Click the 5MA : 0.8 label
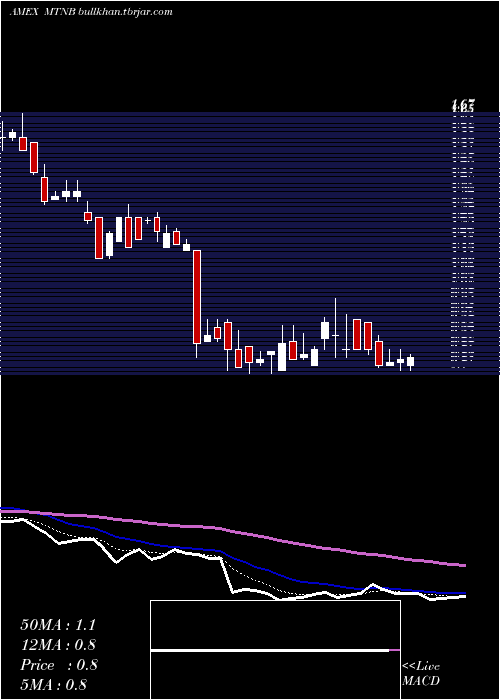500x700 pixels. coord(54,684)
